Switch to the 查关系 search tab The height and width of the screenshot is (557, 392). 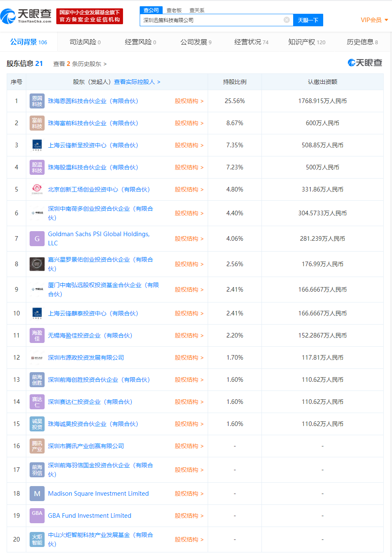point(197,10)
